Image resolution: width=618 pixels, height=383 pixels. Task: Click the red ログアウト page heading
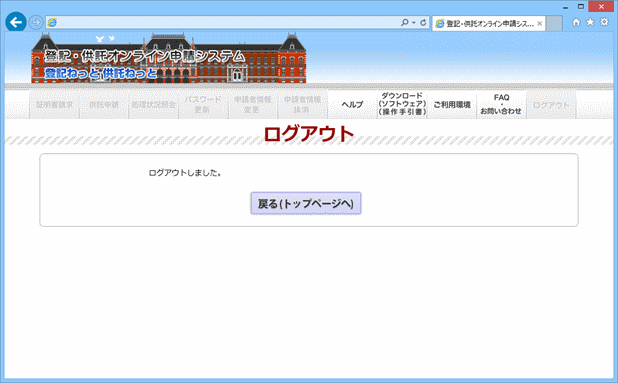pos(309,134)
